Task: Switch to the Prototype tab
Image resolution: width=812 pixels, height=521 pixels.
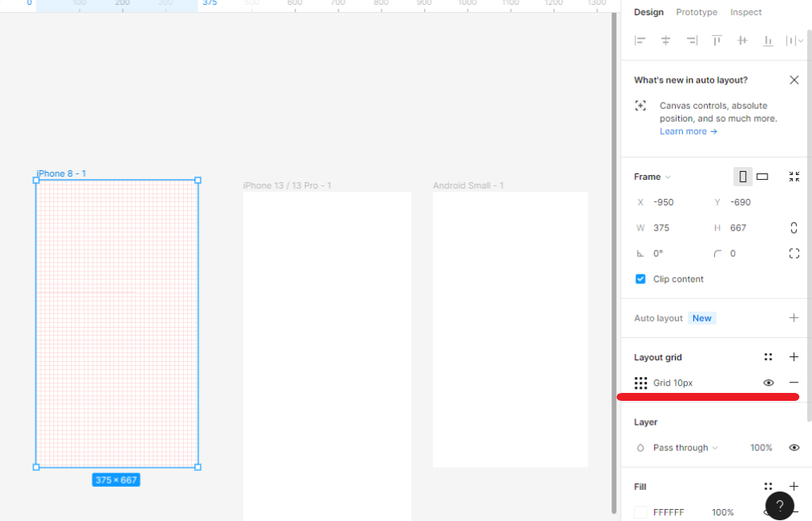Action: point(697,12)
